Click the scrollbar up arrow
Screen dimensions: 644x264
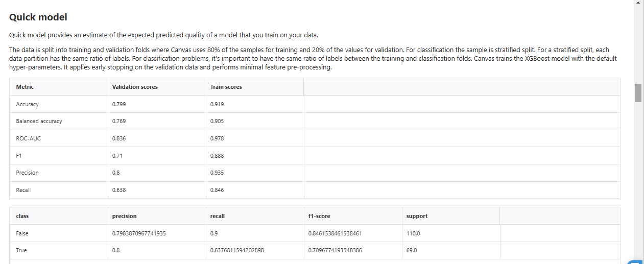pyautogui.click(x=638, y=3)
